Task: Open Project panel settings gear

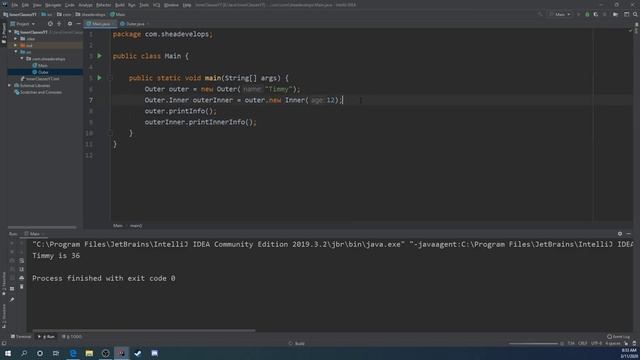Action: (x=70, y=24)
